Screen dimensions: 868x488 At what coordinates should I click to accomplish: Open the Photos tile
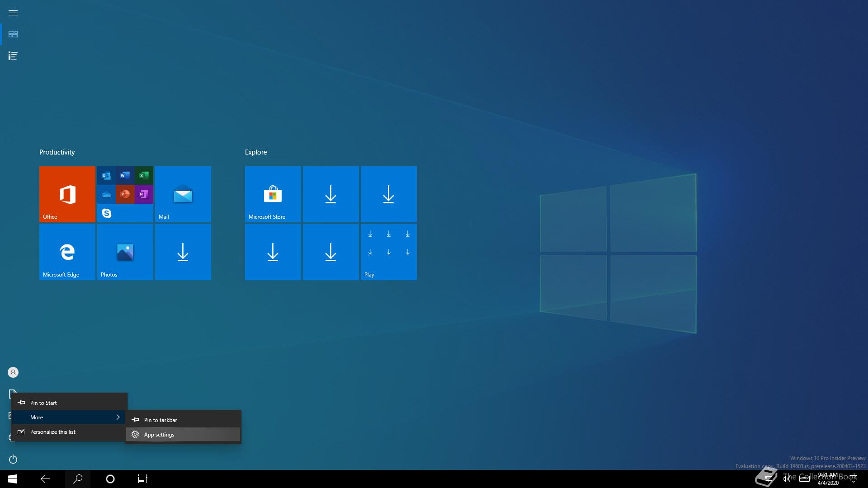(x=125, y=252)
